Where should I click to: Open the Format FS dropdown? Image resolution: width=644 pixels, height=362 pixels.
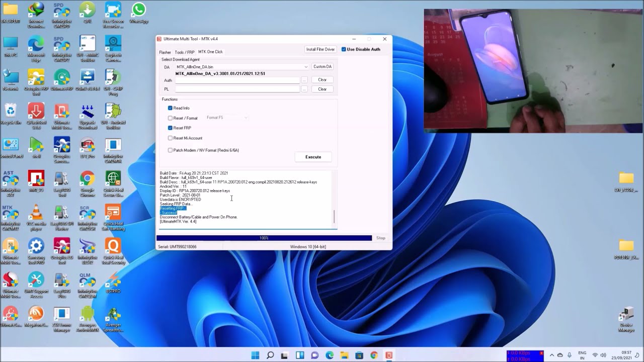tap(227, 118)
